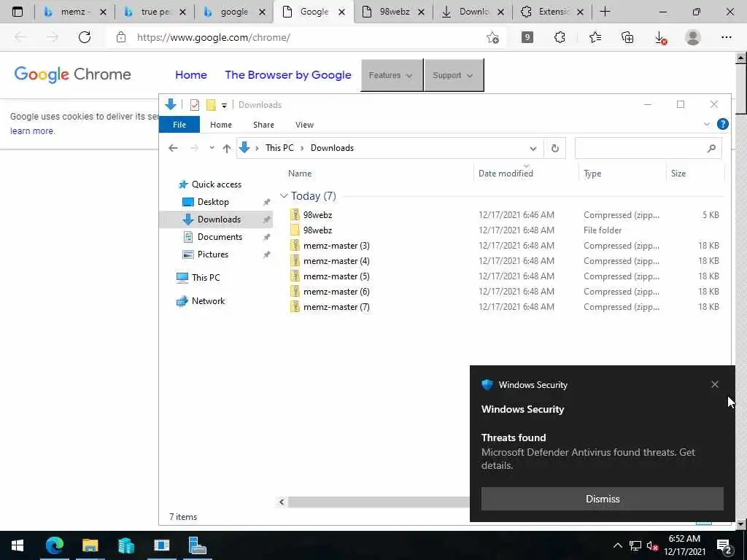
Task: Open the Windows Start button
Action: coord(18,545)
